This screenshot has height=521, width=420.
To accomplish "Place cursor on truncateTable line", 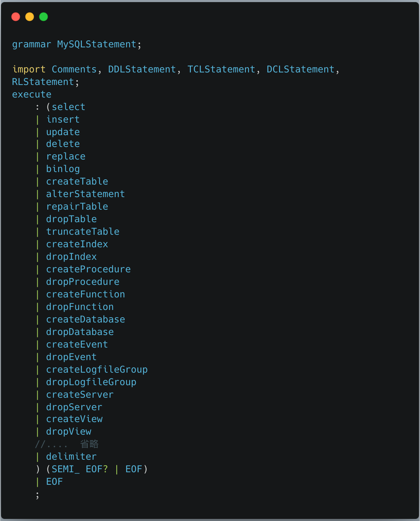I will pyautogui.click(x=83, y=232).
